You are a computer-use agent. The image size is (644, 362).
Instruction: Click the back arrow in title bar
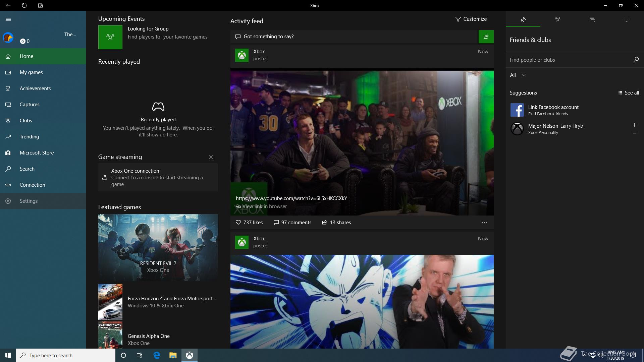8,5
